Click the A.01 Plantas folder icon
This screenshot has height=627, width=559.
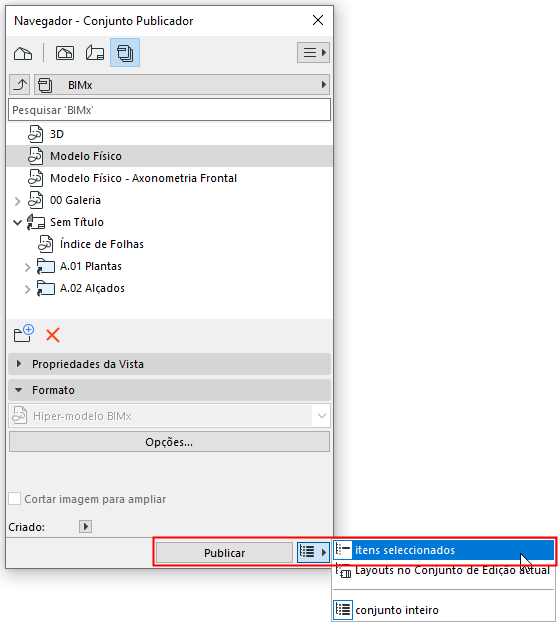tap(46, 266)
